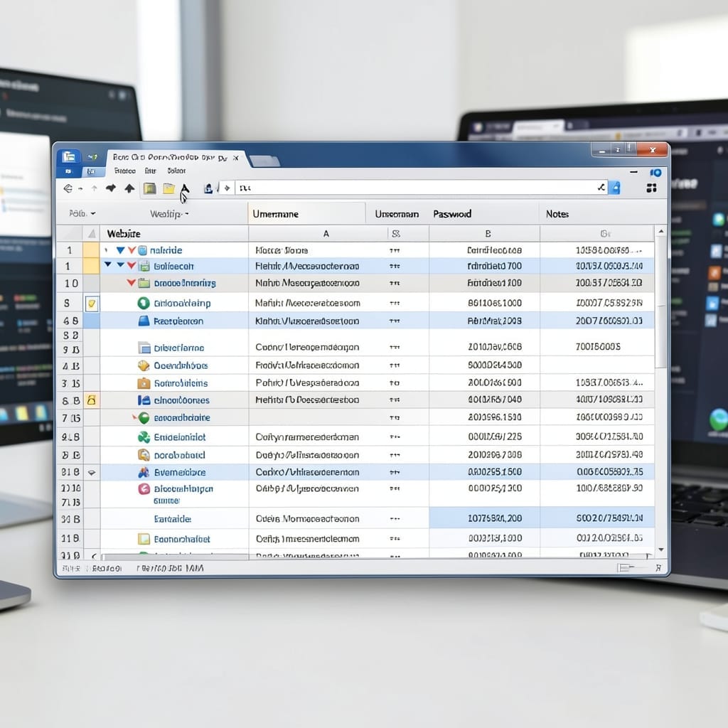Open the dropdown marker in row 81 8
The height and width of the screenshot is (728, 728).
click(92, 473)
